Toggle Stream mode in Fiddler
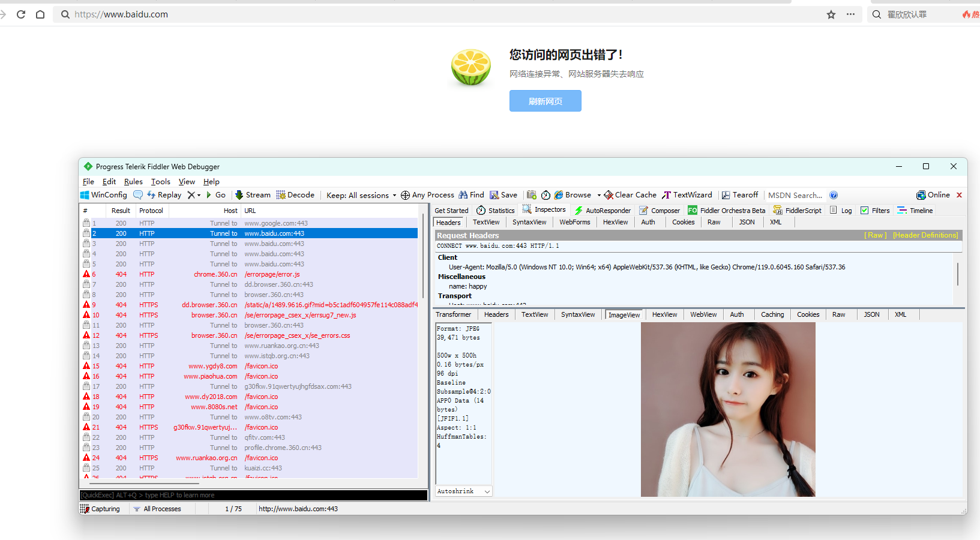 click(x=253, y=195)
